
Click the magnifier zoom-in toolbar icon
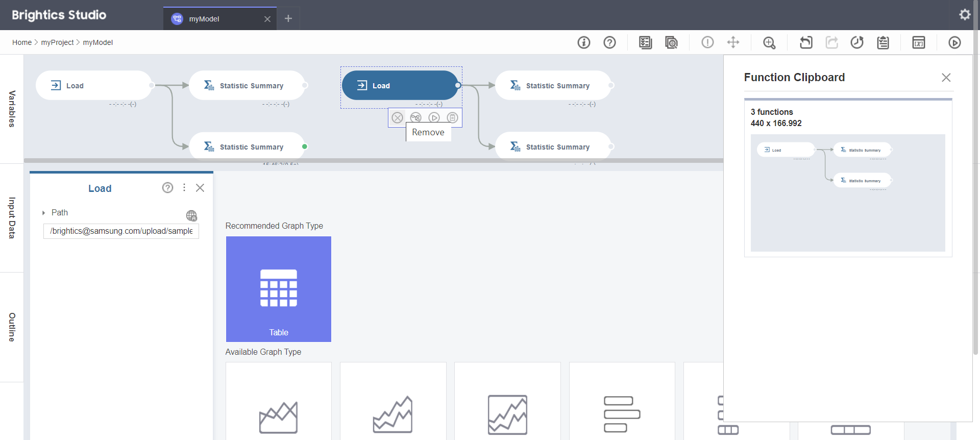(769, 42)
